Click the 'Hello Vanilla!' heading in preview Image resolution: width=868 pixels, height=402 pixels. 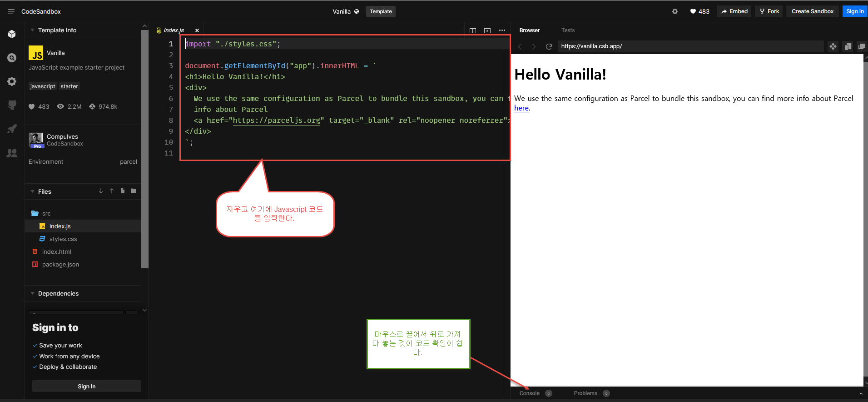coord(560,75)
